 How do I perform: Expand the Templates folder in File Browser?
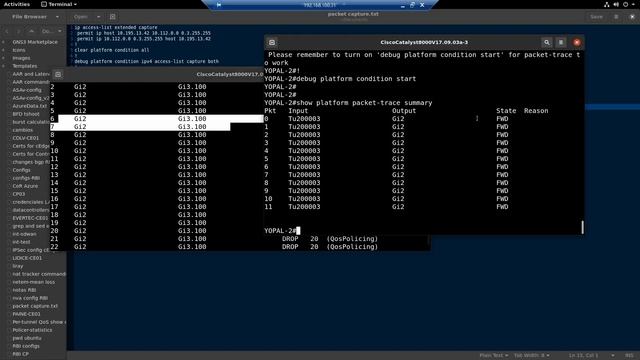(4, 66)
